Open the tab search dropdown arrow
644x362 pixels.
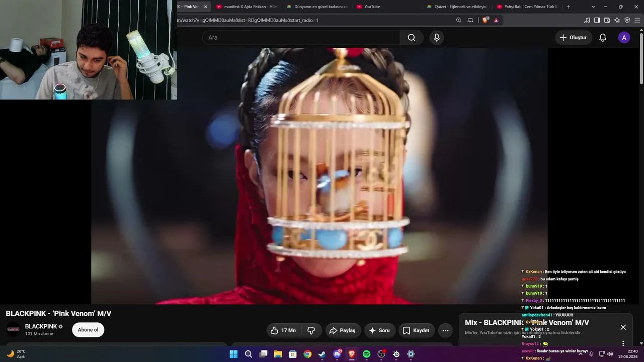[x=593, y=7]
